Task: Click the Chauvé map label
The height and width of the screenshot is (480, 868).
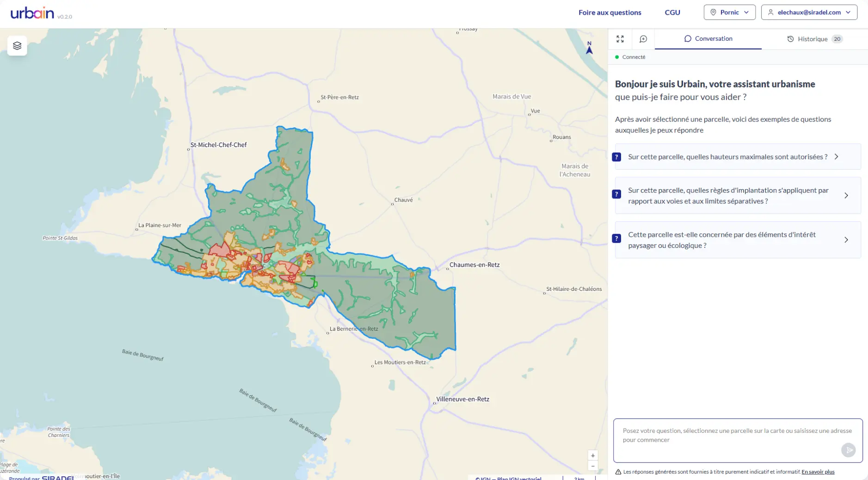Action: (403, 200)
